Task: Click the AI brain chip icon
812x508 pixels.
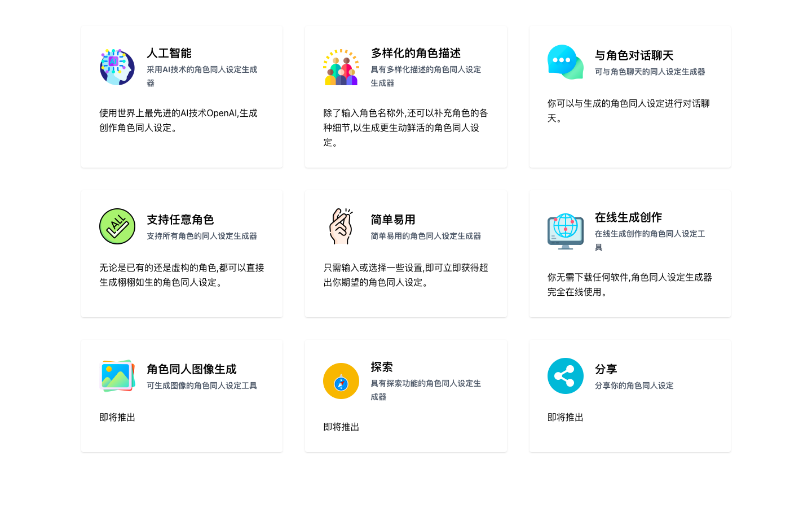Action: click(117, 67)
